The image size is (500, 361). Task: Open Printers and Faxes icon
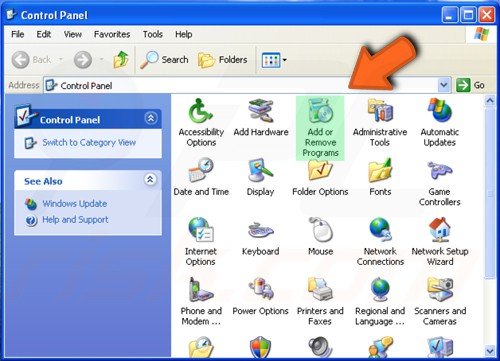tap(320, 289)
